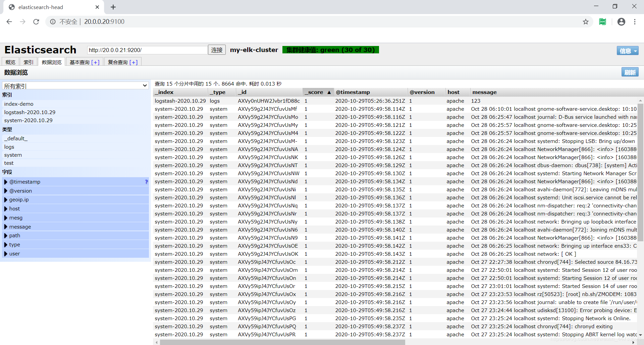644x345 pixels.
Task: Open the 复合查询 tab
Action: point(123,62)
